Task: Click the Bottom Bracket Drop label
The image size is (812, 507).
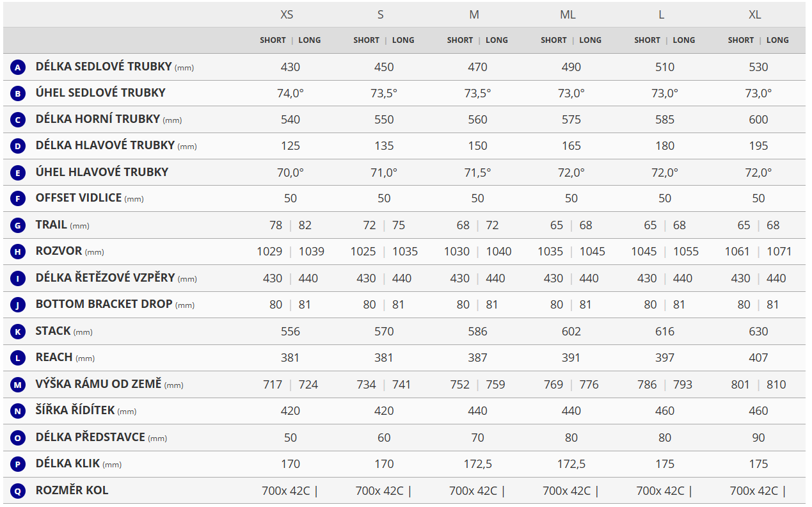Action: (x=104, y=304)
